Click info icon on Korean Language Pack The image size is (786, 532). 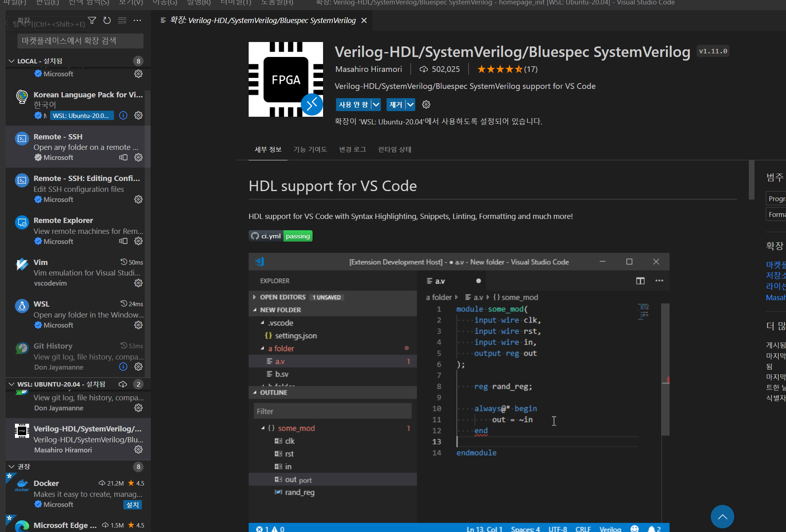[123, 116]
